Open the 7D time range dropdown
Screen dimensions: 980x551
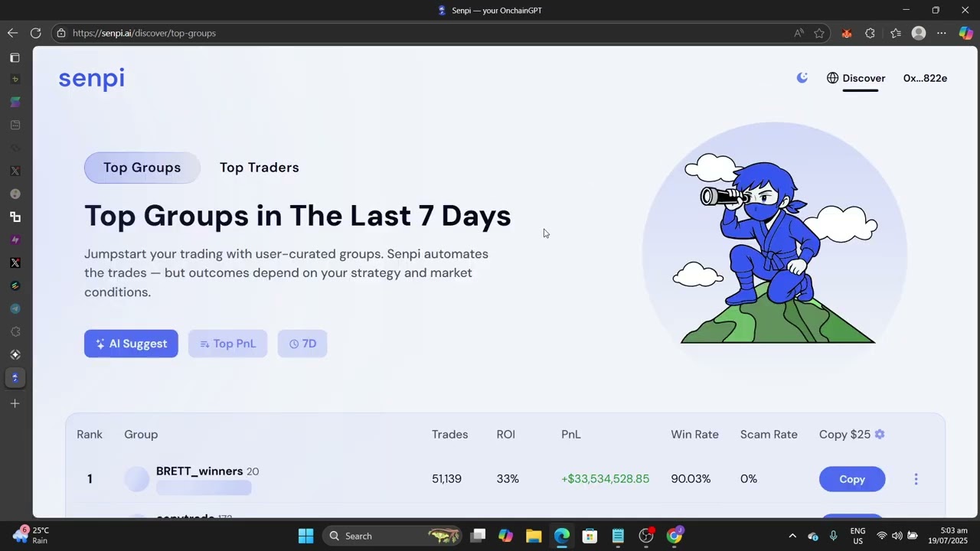(302, 344)
